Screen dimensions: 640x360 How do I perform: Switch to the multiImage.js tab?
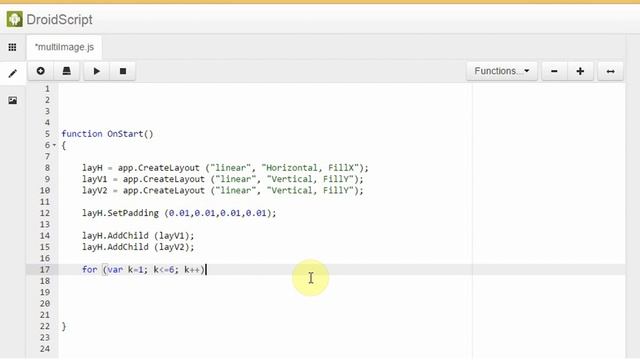click(64, 47)
